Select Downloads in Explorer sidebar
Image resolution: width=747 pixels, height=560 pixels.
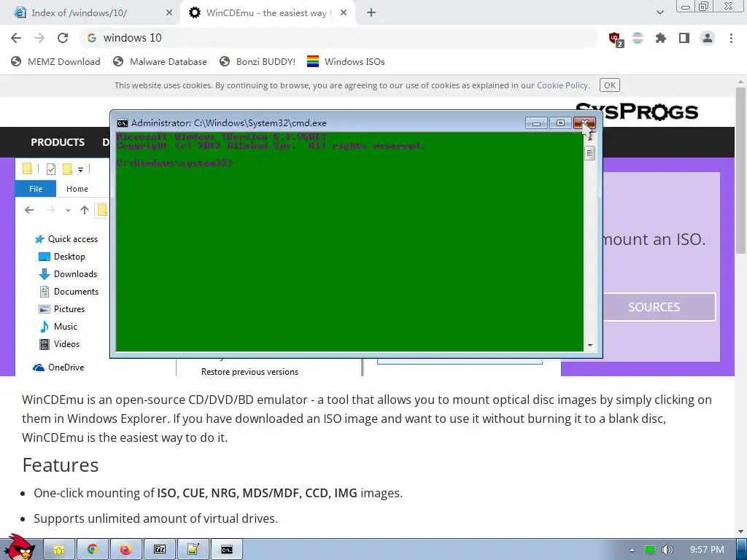coord(68,274)
